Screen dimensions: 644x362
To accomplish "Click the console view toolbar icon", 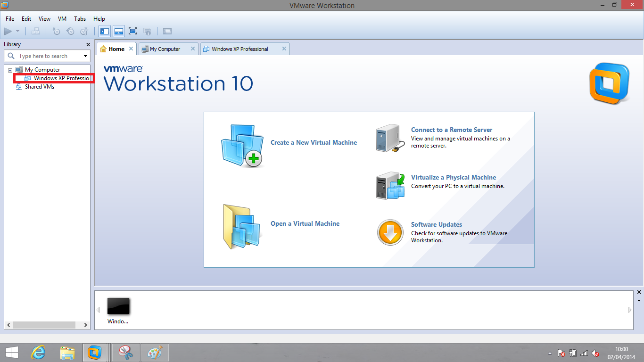I will tap(167, 32).
